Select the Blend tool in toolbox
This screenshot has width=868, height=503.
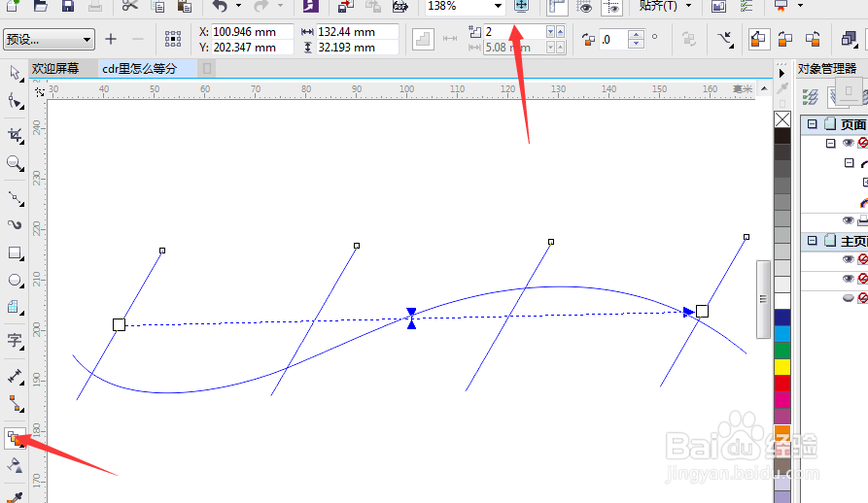click(x=15, y=439)
